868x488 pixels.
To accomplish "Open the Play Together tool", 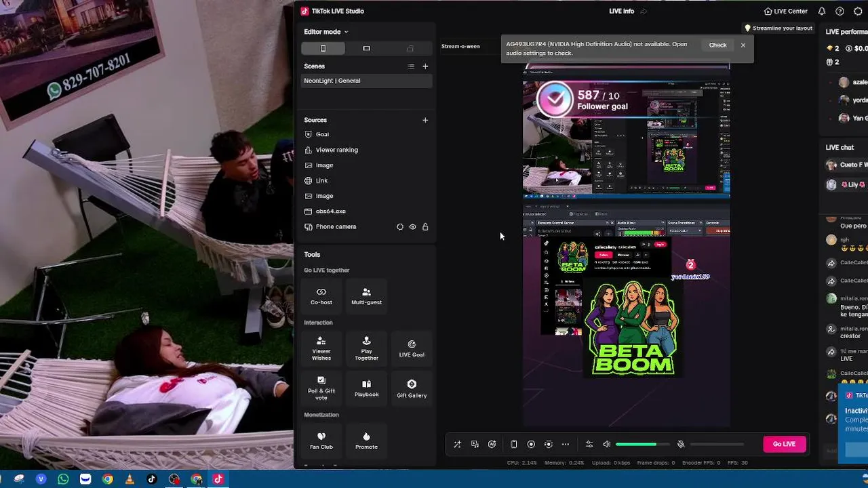I will [366, 348].
